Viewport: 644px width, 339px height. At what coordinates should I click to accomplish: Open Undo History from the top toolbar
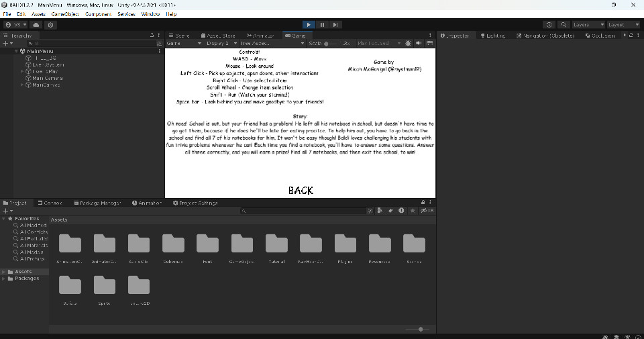pyautogui.click(x=549, y=25)
